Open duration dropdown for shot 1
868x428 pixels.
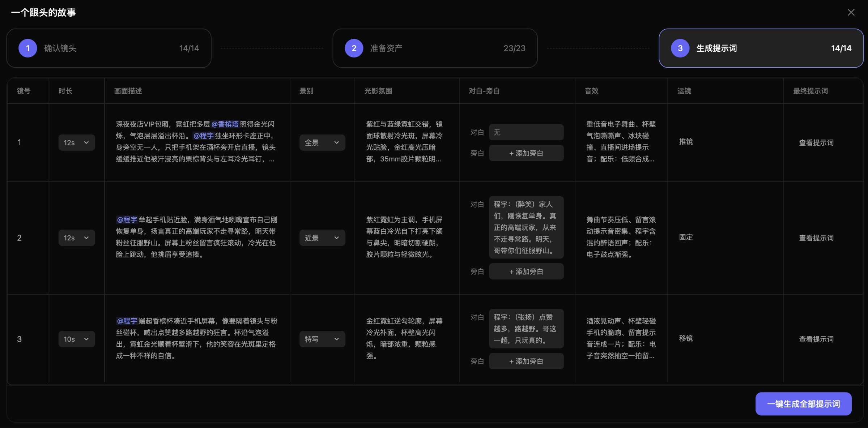coord(77,142)
